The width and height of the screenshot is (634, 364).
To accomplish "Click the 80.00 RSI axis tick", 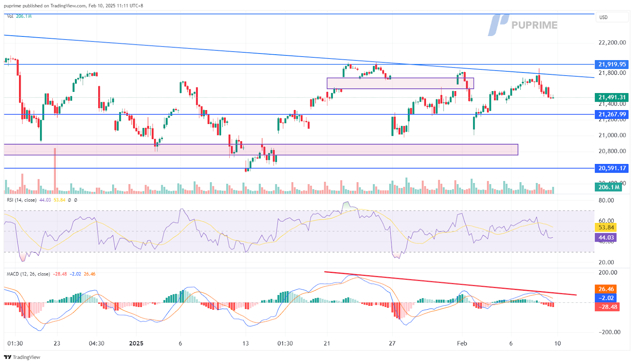I will point(606,200).
